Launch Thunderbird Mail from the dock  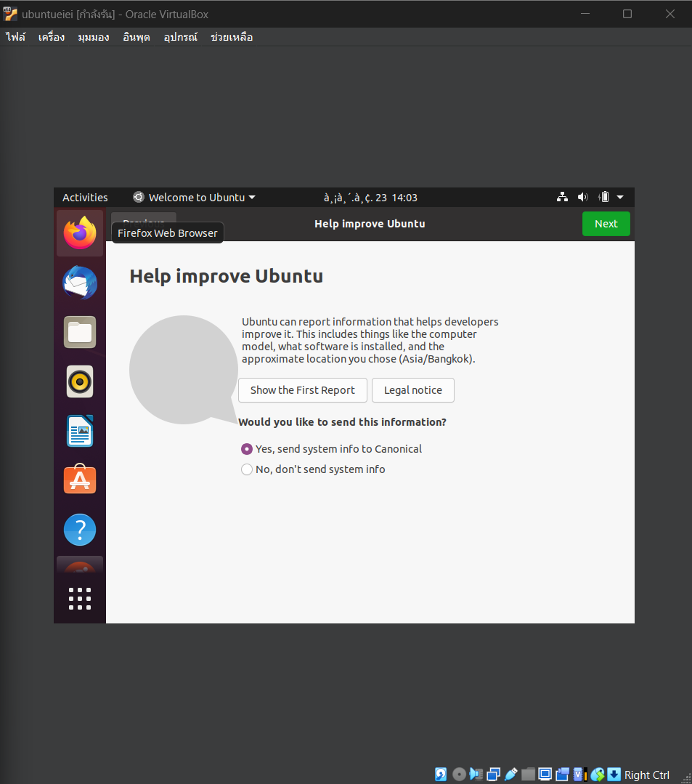point(80,283)
